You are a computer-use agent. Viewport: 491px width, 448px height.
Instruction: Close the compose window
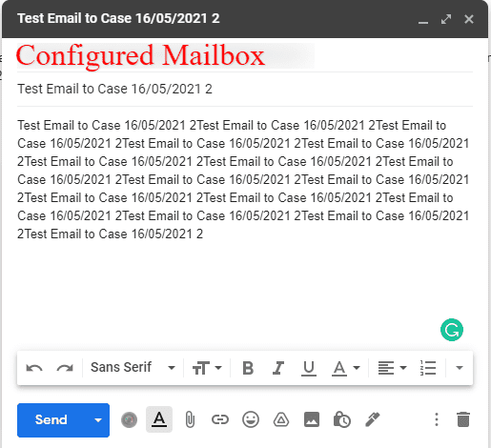469,19
